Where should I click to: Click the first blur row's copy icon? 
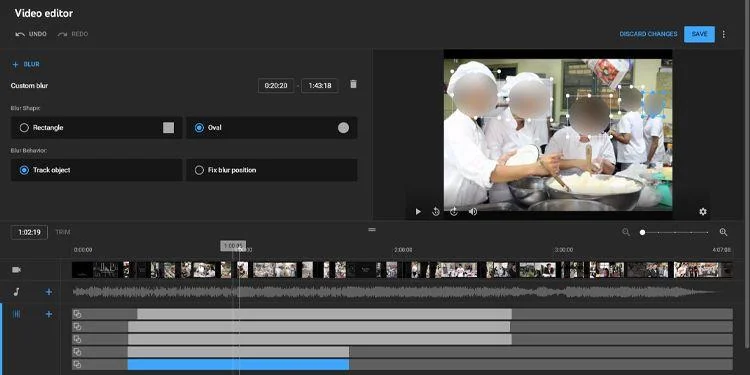77,314
